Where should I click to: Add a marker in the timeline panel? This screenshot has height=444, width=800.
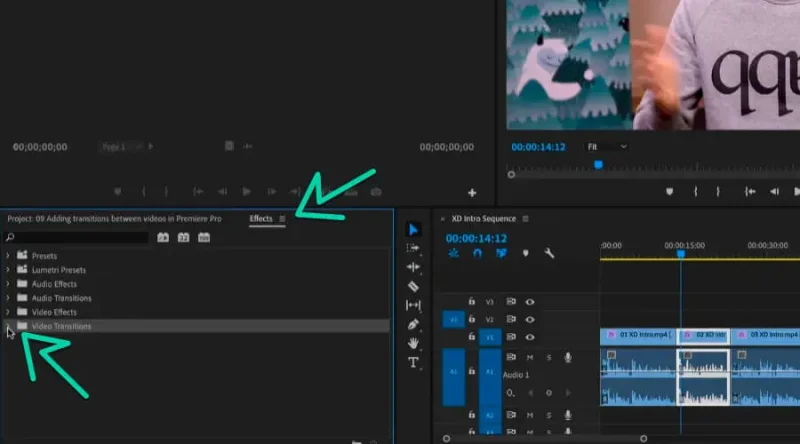tap(526, 253)
